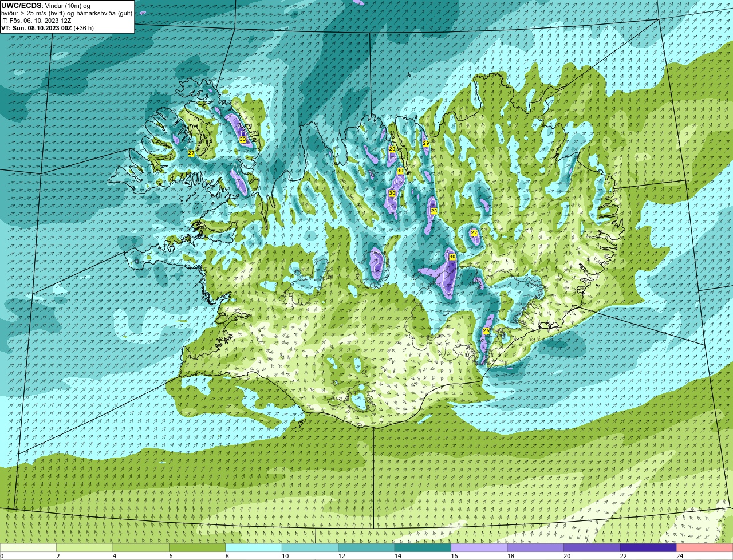733x560 pixels.
Task: Click the legend scale value 22
Action: [x=623, y=556]
